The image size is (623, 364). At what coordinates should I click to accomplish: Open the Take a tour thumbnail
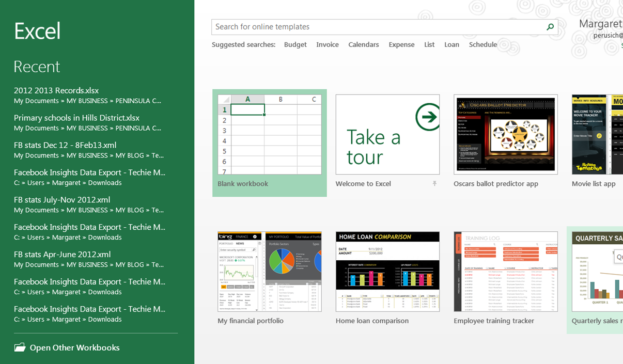coord(387,134)
